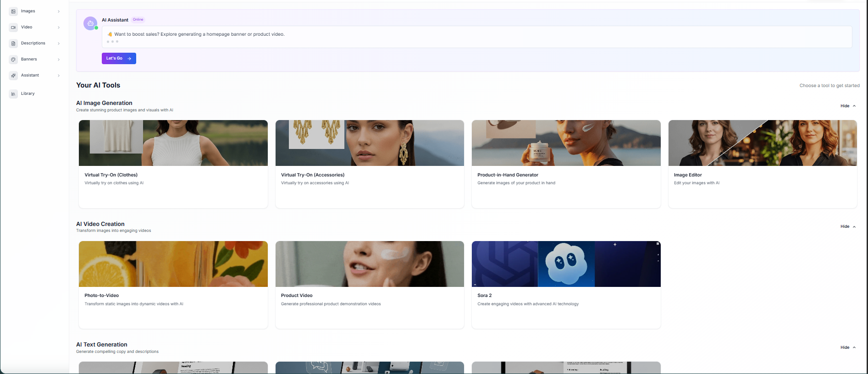Image resolution: width=868 pixels, height=374 pixels.
Task: Open the Descriptions sidebar menu
Action: (x=34, y=43)
